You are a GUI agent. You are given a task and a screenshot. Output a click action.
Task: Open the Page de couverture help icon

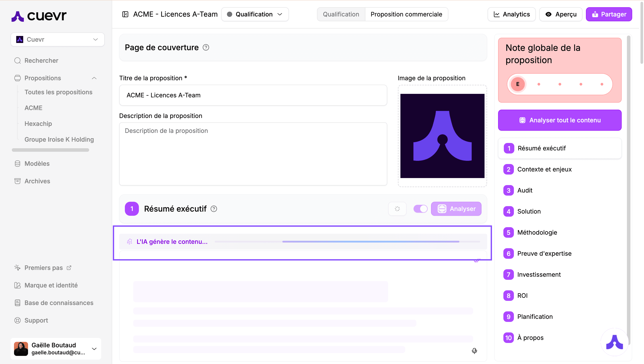(206, 47)
